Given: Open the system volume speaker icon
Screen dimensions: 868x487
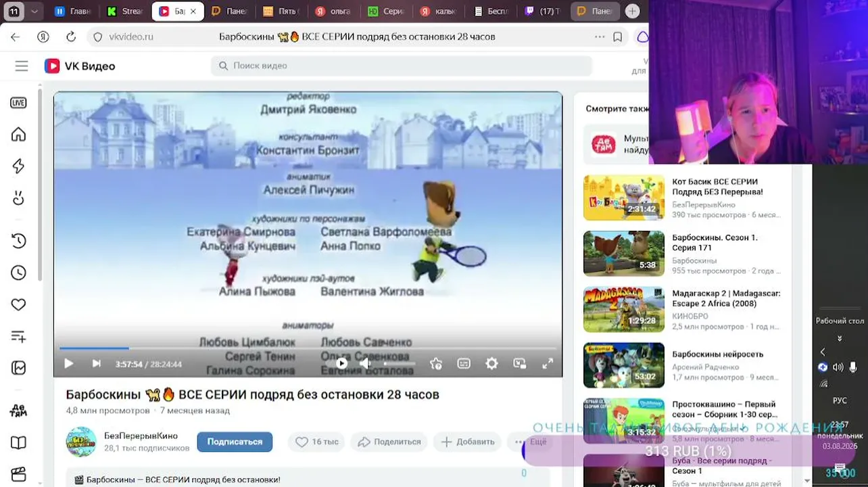Looking at the screenshot, I should coord(838,367).
